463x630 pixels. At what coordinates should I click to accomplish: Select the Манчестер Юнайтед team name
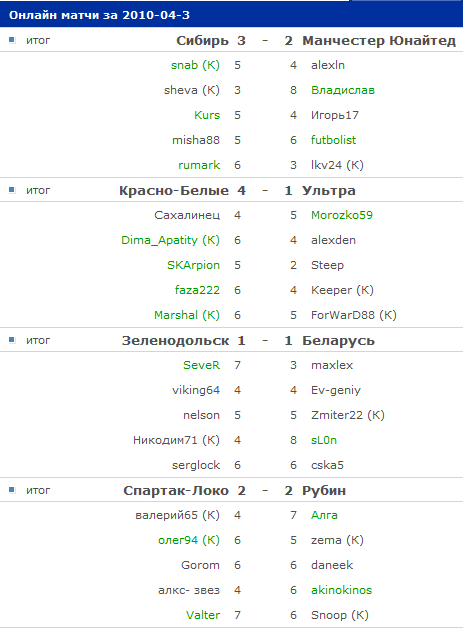379,41
